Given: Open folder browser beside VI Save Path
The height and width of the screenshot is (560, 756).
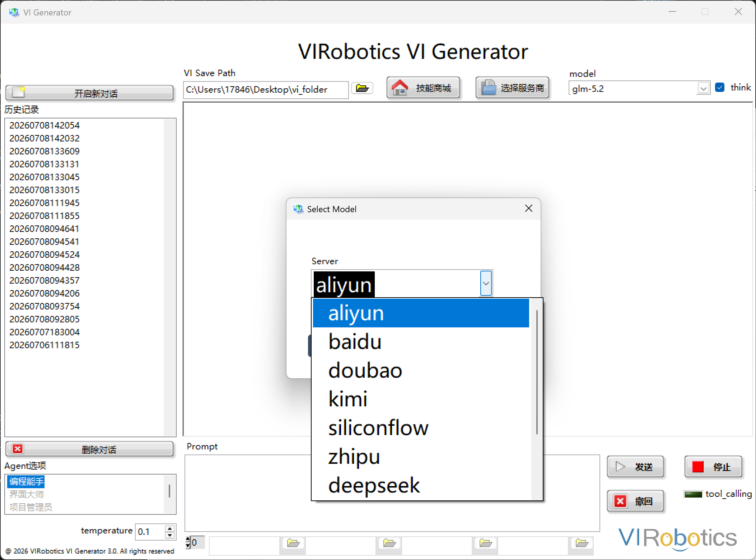Looking at the screenshot, I should point(362,88).
